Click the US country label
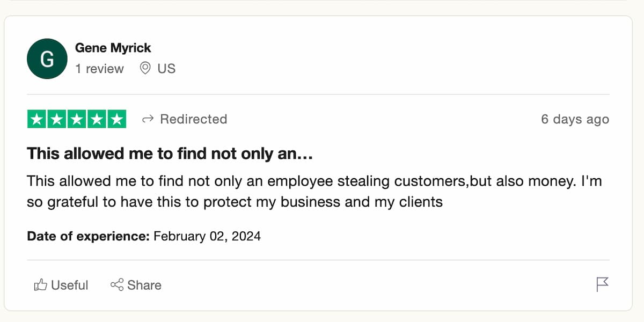 click(x=166, y=69)
